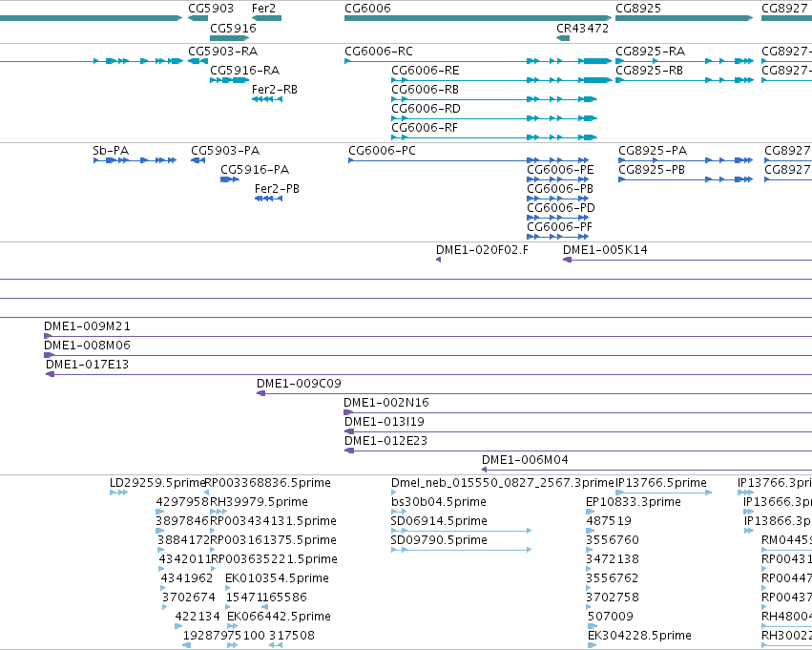
Task: Open the Fer2-PB protein label
Action: pos(277,189)
